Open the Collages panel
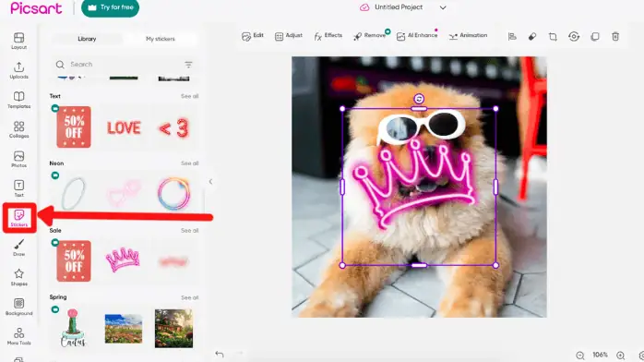Image resolution: width=644 pixels, height=362 pixels. pos(18,129)
